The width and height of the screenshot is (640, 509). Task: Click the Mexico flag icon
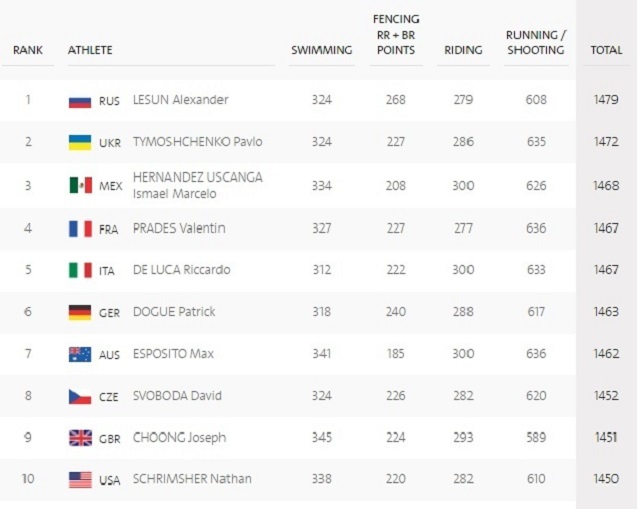coord(80,186)
